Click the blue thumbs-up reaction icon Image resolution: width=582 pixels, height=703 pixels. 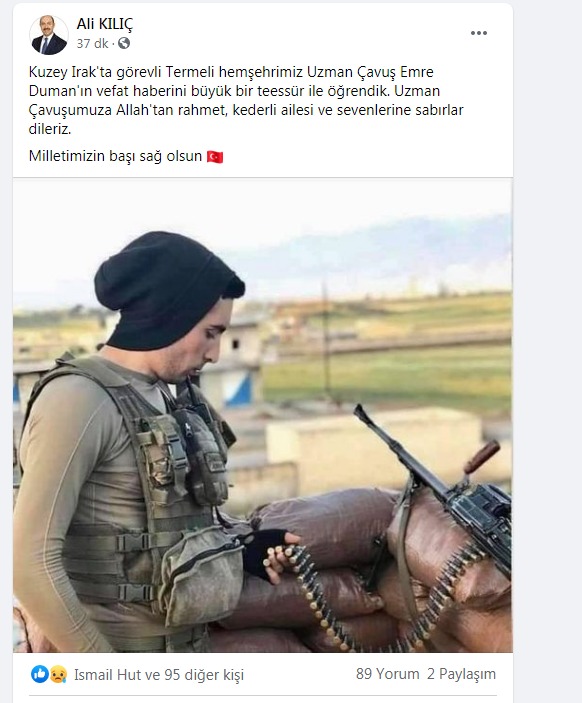pyautogui.click(x=39, y=674)
